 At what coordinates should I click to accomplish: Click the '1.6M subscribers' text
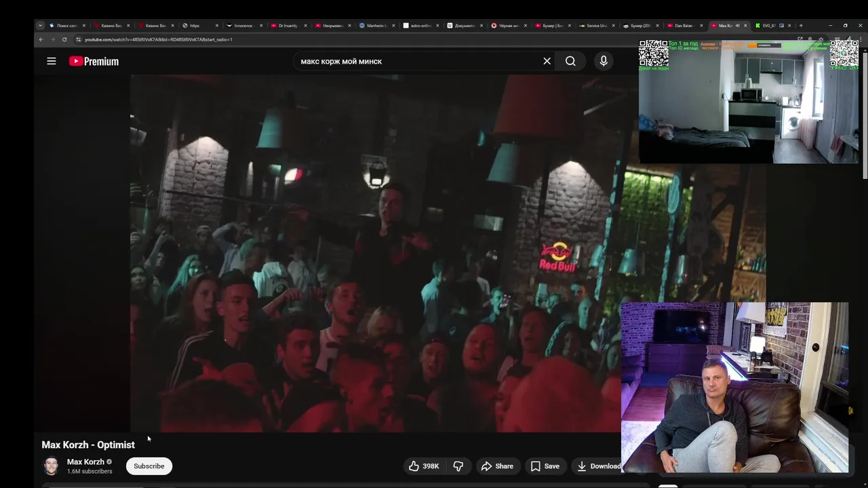(x=90, y=472)
